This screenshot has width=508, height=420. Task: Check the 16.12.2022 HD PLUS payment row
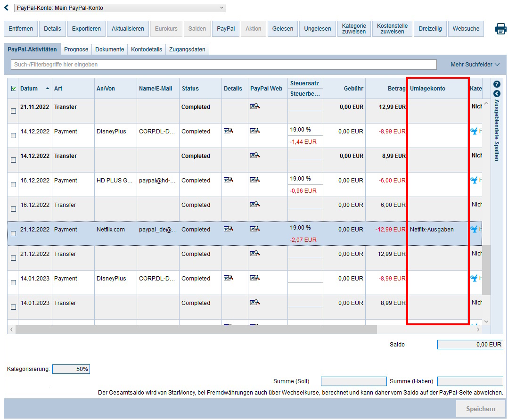pos(13,184)
